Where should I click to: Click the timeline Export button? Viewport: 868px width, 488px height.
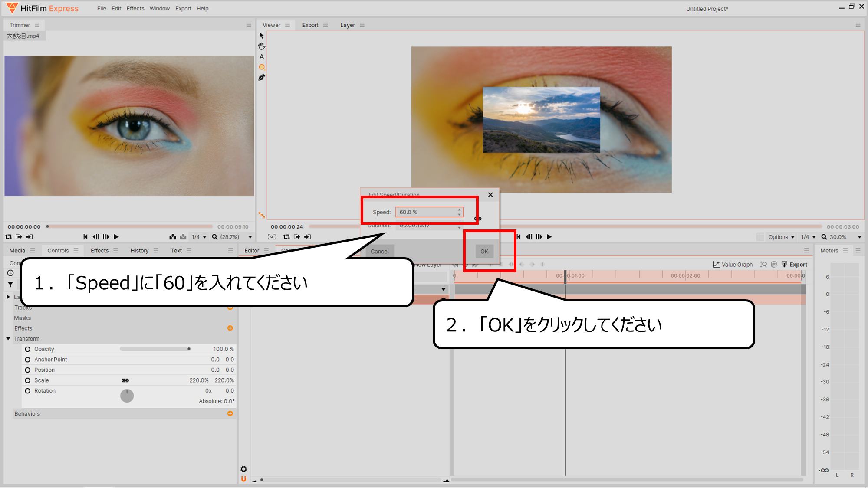click(x=794, y=264)
